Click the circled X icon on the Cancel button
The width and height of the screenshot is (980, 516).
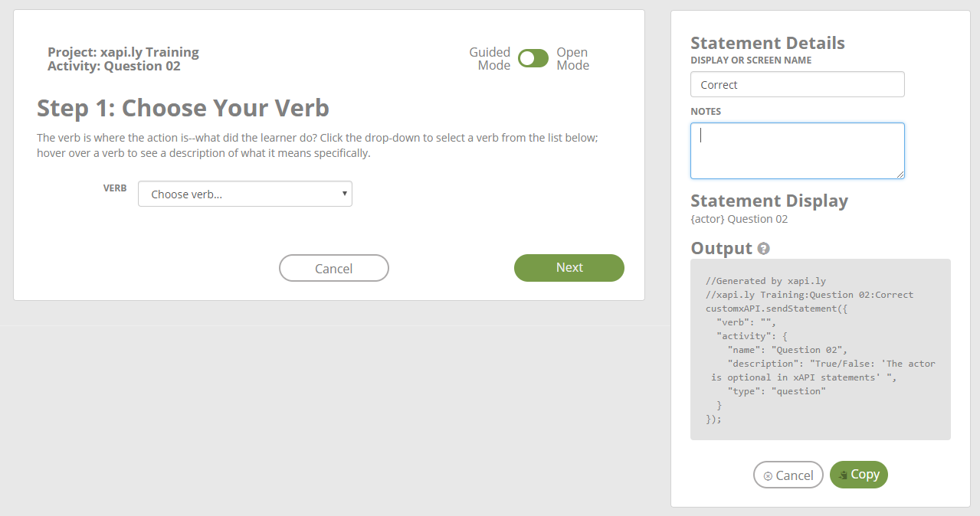(769, 475)
